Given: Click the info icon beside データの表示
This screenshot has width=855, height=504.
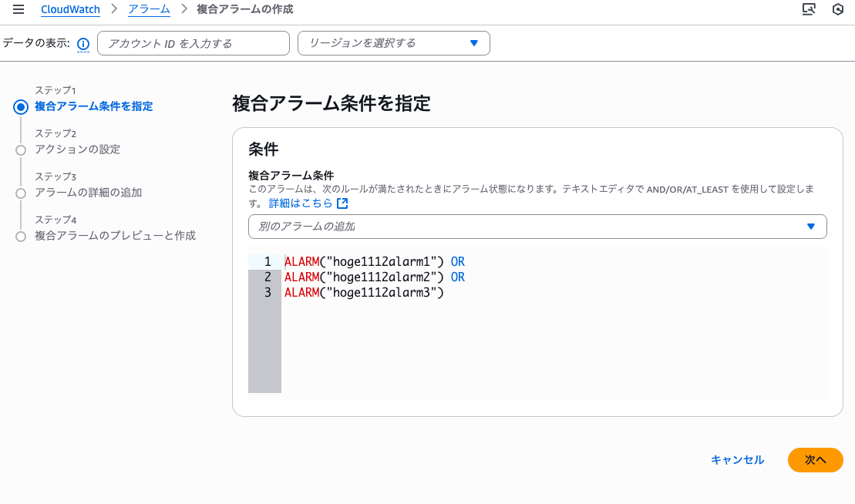Looking at the screenshot, I should [82, 43].
